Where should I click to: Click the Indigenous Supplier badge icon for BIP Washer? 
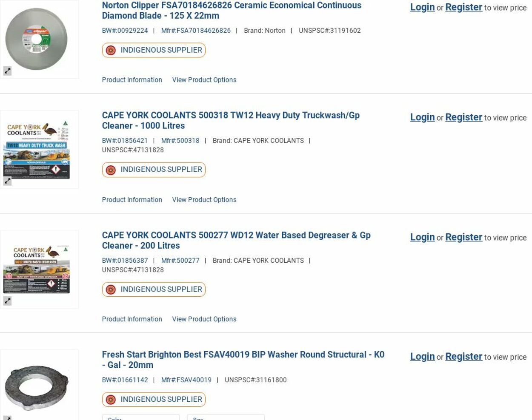111,400
